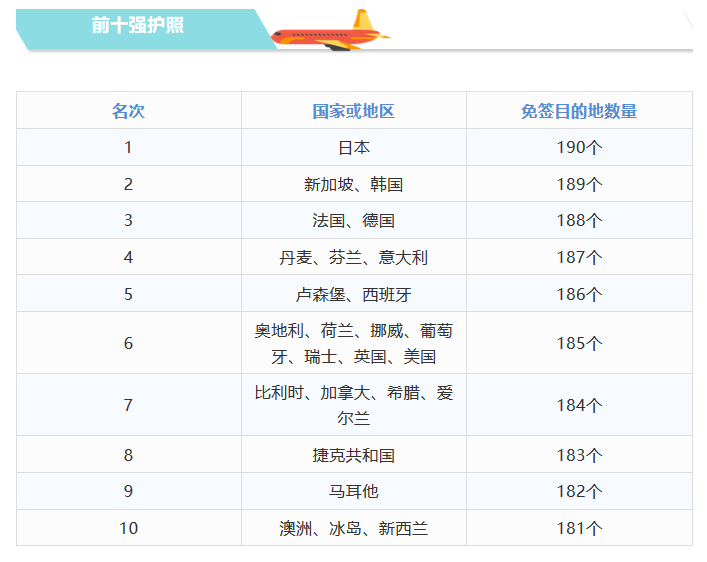The image size is (707, 562).
Task: Click the cell starting with 比利时、加拿大
Action: pos(354,405)
